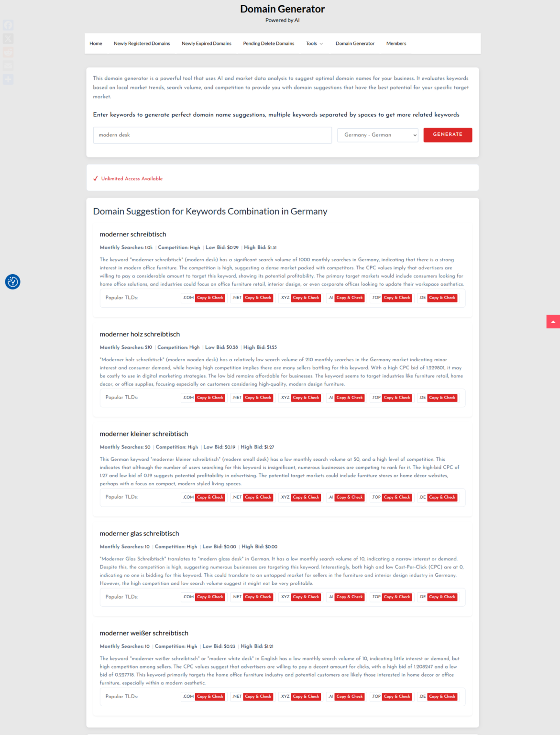Copy & Check .TOP for moderner schreibtisch
Image resolution: width=560 pixels, height=735 pixels.
click(397, 298)
